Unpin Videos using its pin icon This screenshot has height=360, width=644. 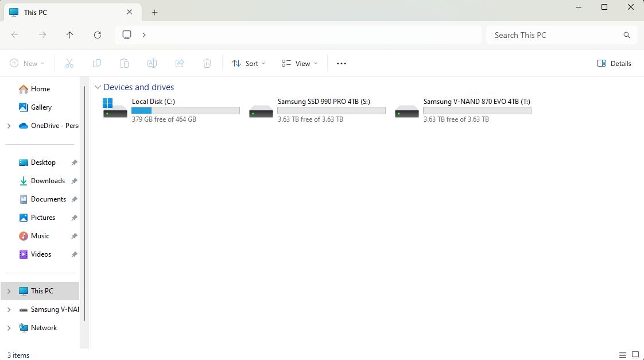click(x=75, y=254)
